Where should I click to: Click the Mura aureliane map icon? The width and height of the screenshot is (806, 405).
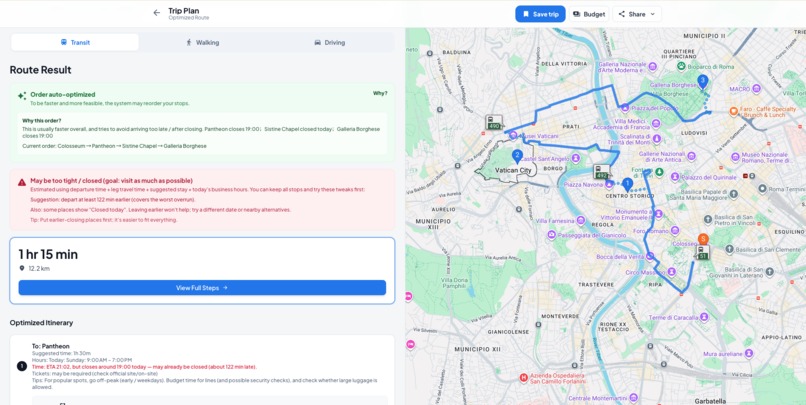[x=749, y=354]
